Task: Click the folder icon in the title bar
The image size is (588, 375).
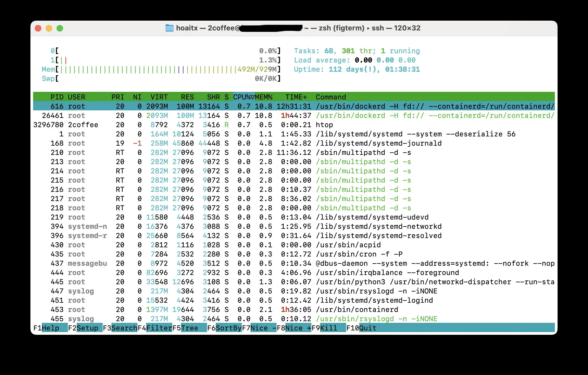Action: coord(169,28)
